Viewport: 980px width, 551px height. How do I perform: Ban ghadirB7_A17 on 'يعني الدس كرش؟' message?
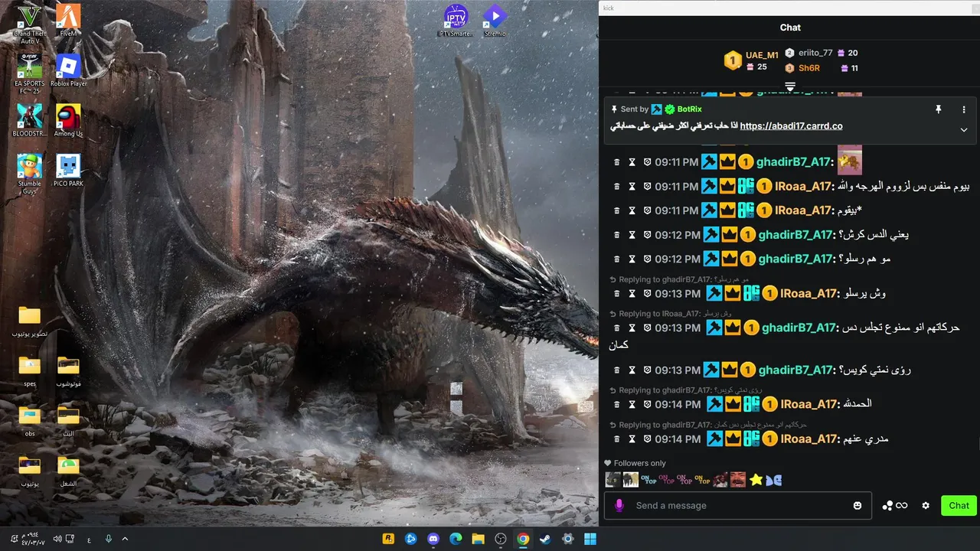[x=647, y=235]
